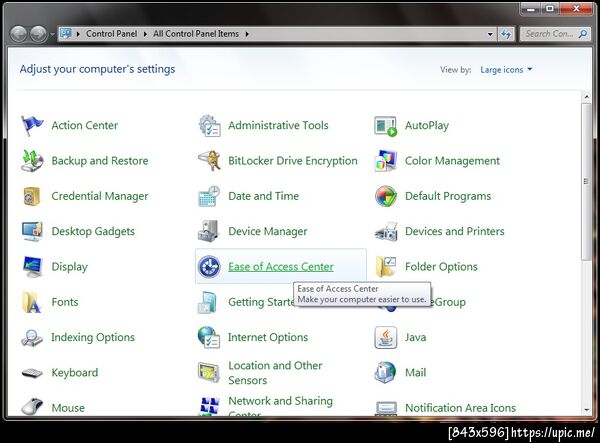This screenshot has width=600, height=443.
Task: Click the Ease of Access Center link
Action: click(281, 267)
